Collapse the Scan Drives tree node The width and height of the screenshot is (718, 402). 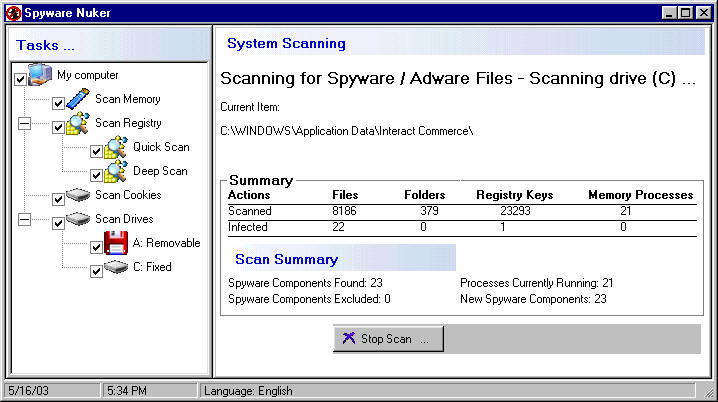pyautogui.click(x=24, y=219)
